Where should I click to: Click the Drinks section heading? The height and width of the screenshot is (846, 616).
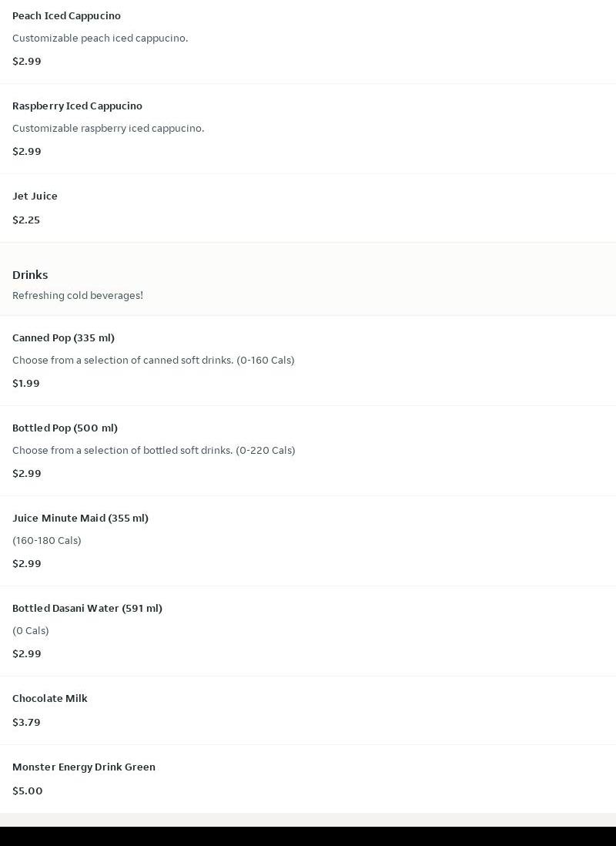pos(30,274)
